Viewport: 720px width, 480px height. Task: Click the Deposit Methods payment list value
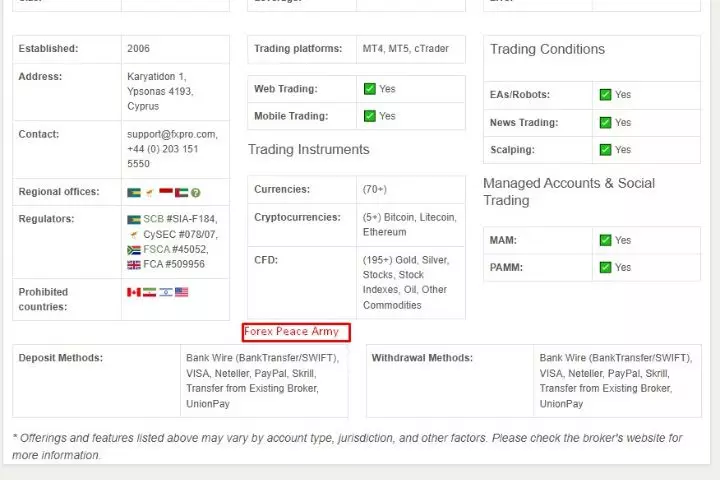click(263, 381)
